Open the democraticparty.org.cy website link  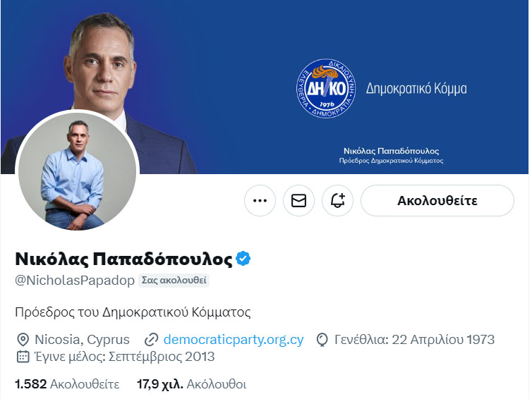tap(234, 339)
